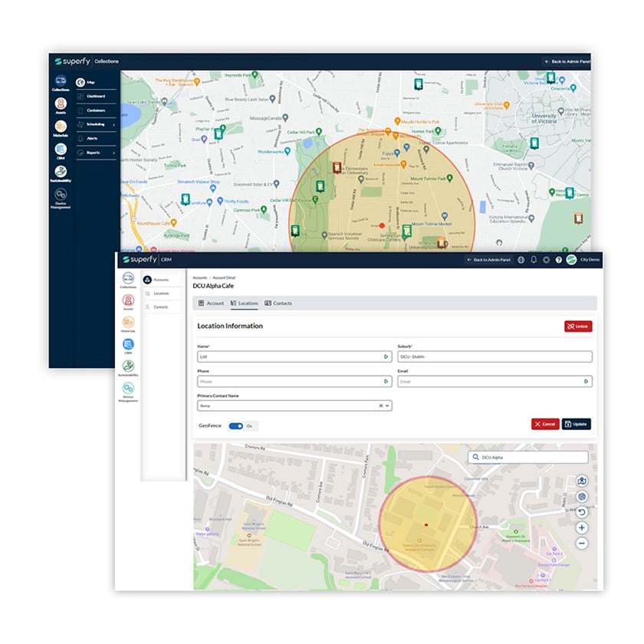The height and width of the screenshot is (644, 644).
Task: Switch to the Contacts tab
Action: click(278, 304)
